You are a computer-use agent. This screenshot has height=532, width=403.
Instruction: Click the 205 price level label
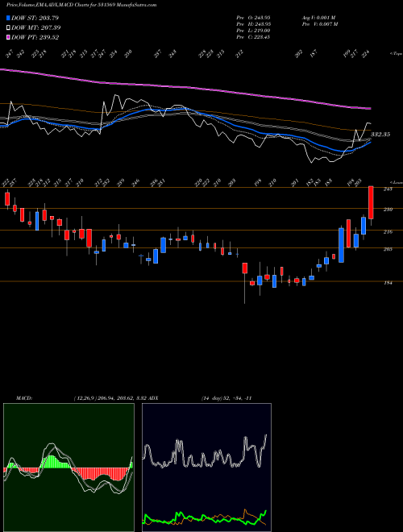[x=388, y=249]
